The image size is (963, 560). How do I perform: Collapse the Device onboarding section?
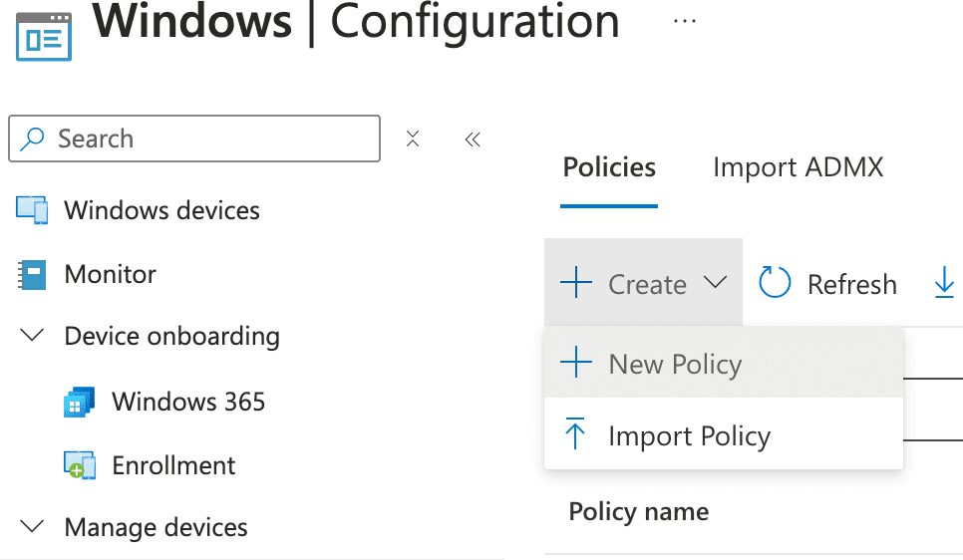[x=32, y=336]
